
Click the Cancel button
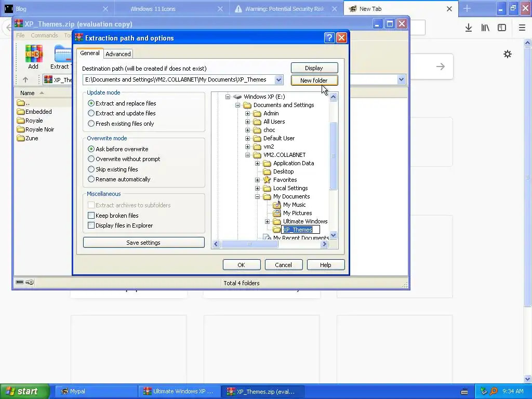tap(284, 265)
